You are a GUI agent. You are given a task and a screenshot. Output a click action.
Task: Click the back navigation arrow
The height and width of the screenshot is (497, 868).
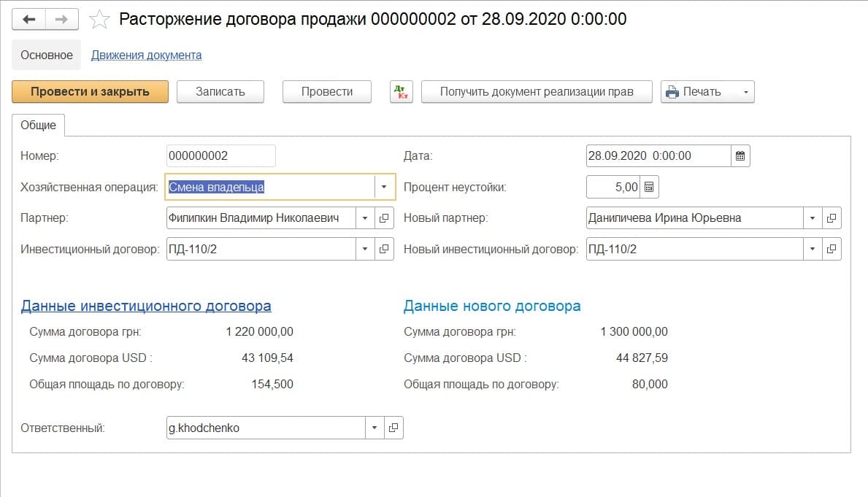[29, 19]
